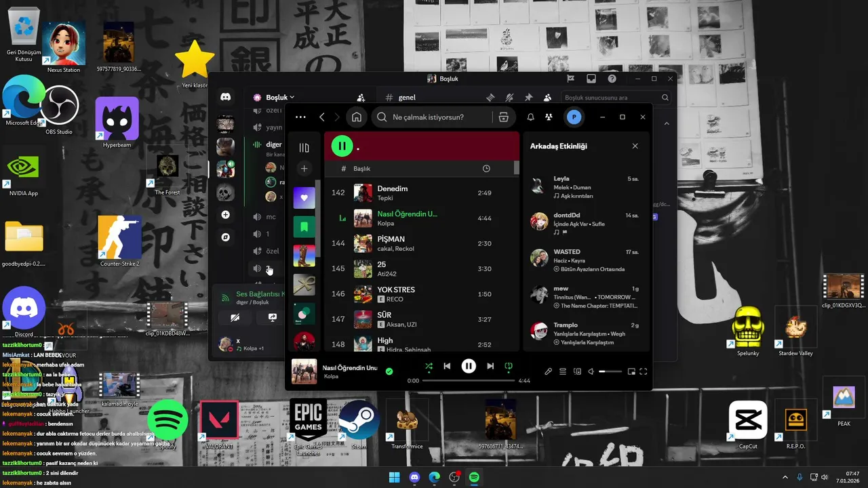Toggle the Friend Activity icon in Spotify header
868x488 pixels.
click(549, 117)
